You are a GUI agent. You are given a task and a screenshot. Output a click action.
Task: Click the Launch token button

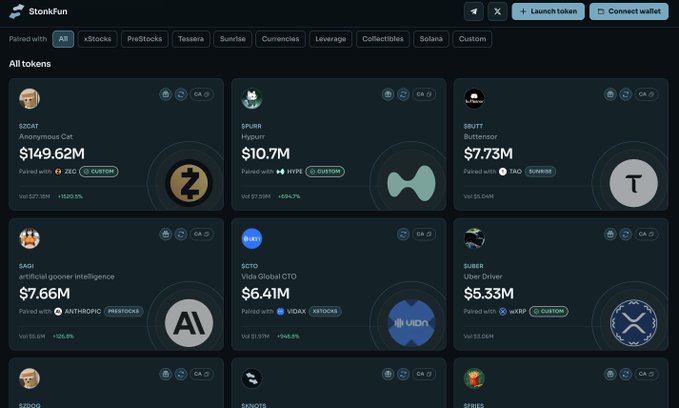click(x=548, y=12)
